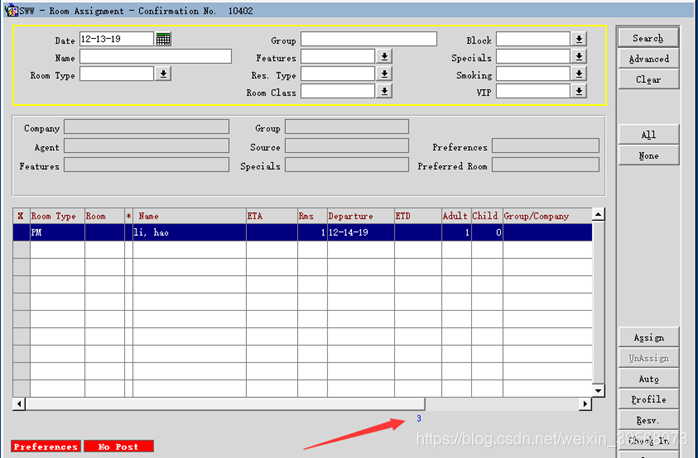Image resolution: width=698 pixels, height=458 pixels.
Task: Expand the Specials dropdown arrow in search
Action: click(x=579, y=57)
